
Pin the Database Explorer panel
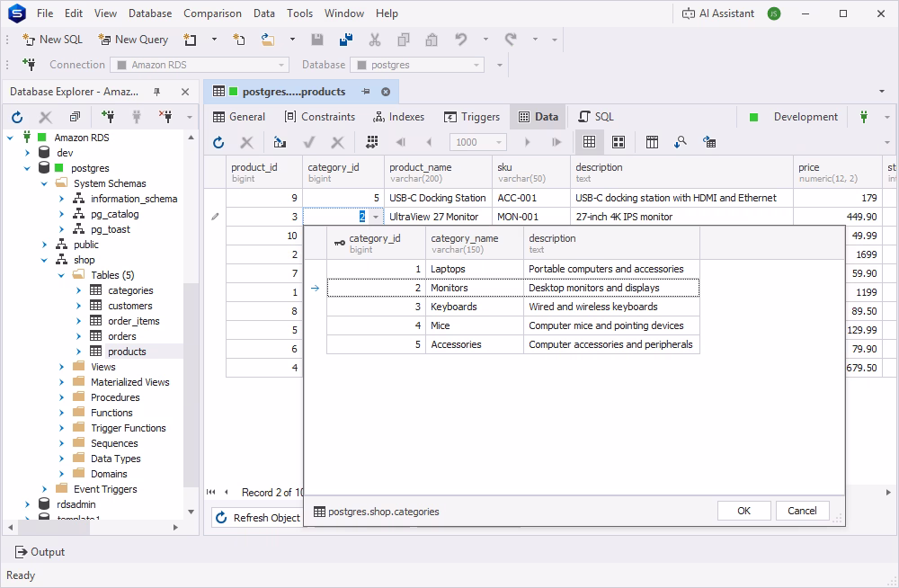(156, 92)
